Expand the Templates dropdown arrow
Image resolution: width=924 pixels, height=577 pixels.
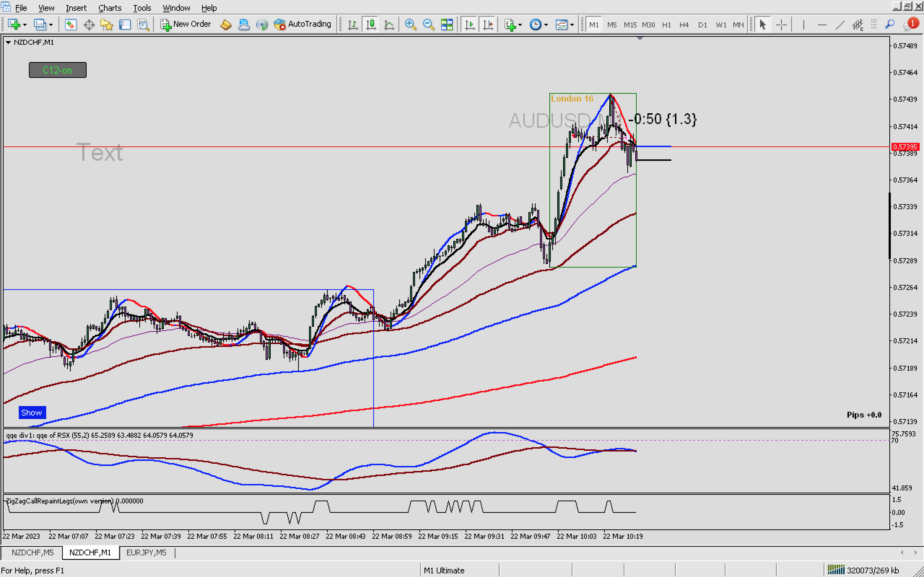point(572,25)
